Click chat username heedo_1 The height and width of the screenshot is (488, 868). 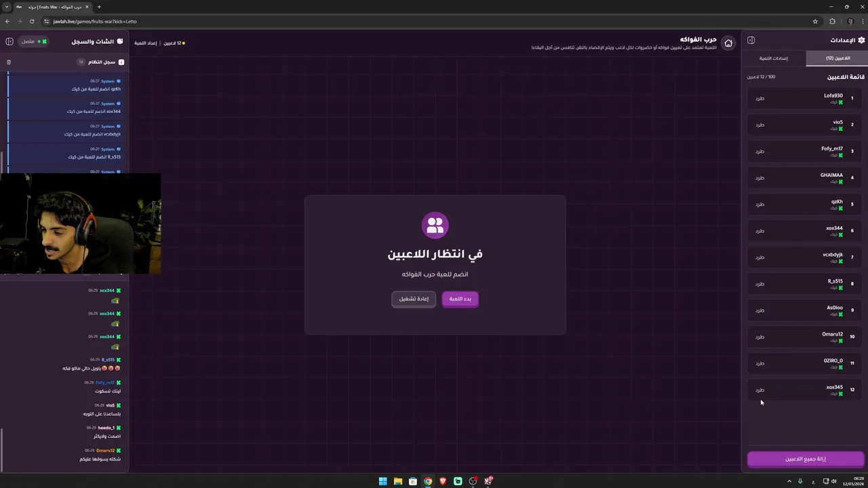coord(106,428)
